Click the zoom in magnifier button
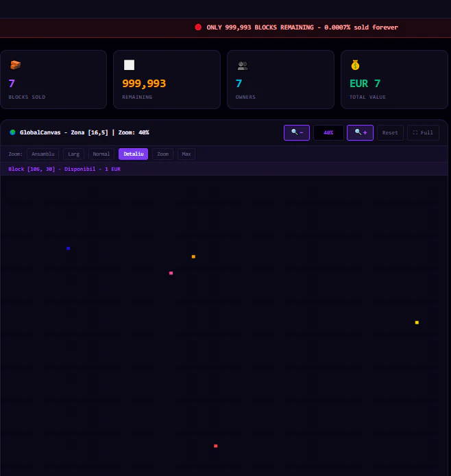Image resolution: width=451 pixels, height=476 pixels. coord(360,132)
